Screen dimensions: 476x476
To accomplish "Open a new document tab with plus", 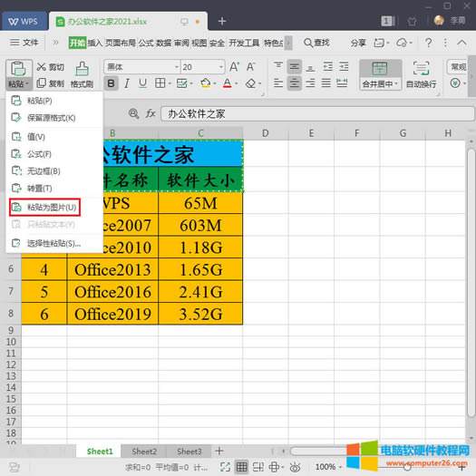I will pos(222,21).
